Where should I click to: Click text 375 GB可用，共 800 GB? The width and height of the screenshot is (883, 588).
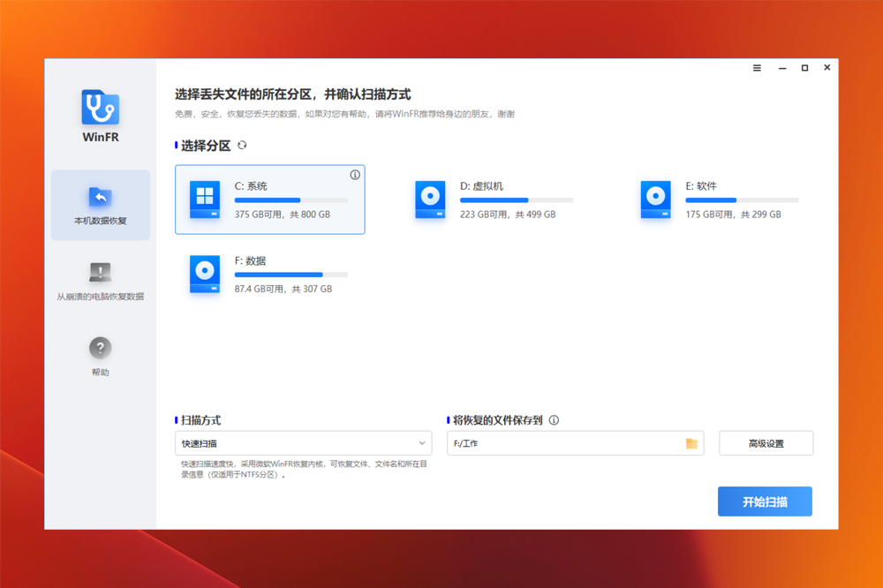pyautogui.click(x=283, y=215)
